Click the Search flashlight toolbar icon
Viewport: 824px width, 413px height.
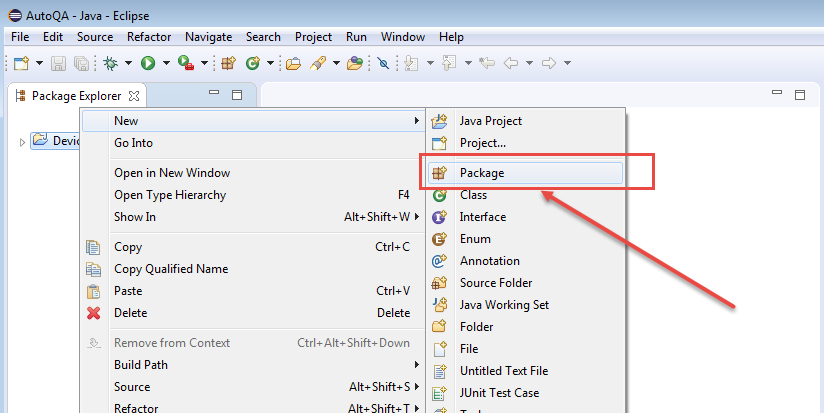[x=318, y=63]
